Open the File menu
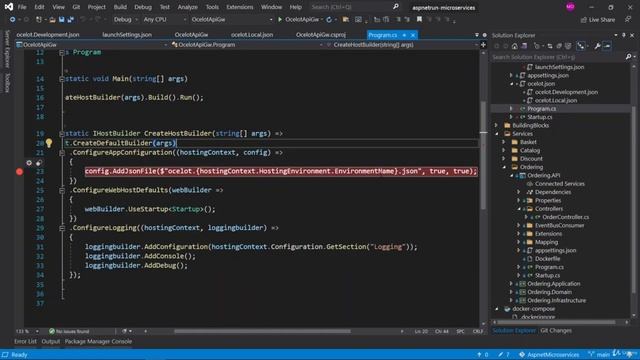 click(22, 7)
